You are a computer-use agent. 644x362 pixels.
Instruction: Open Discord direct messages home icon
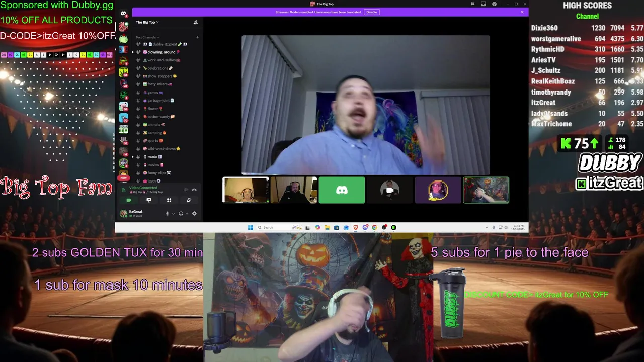coord(123,14)
